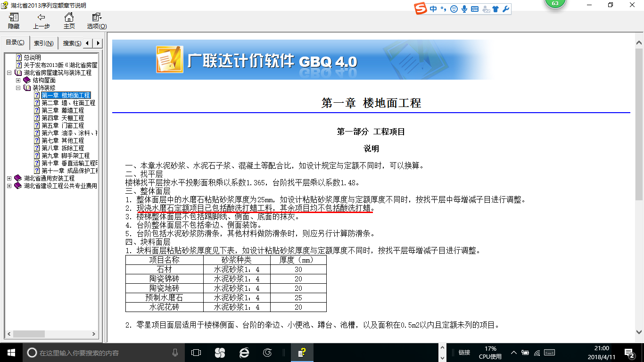
Task: Open the swirl browser taskbar icon
Action: [x=267, y=352]
